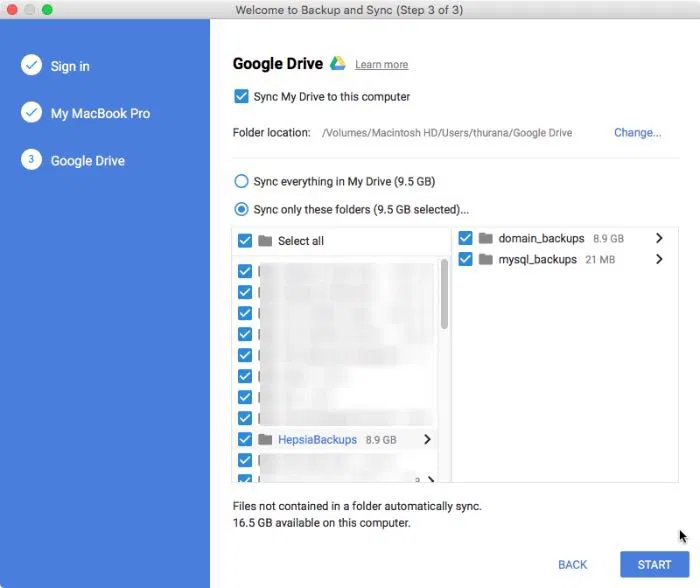Expand the domain_backups folder chevron
This screenshot has height=588, width=700.
pos(659,239)
